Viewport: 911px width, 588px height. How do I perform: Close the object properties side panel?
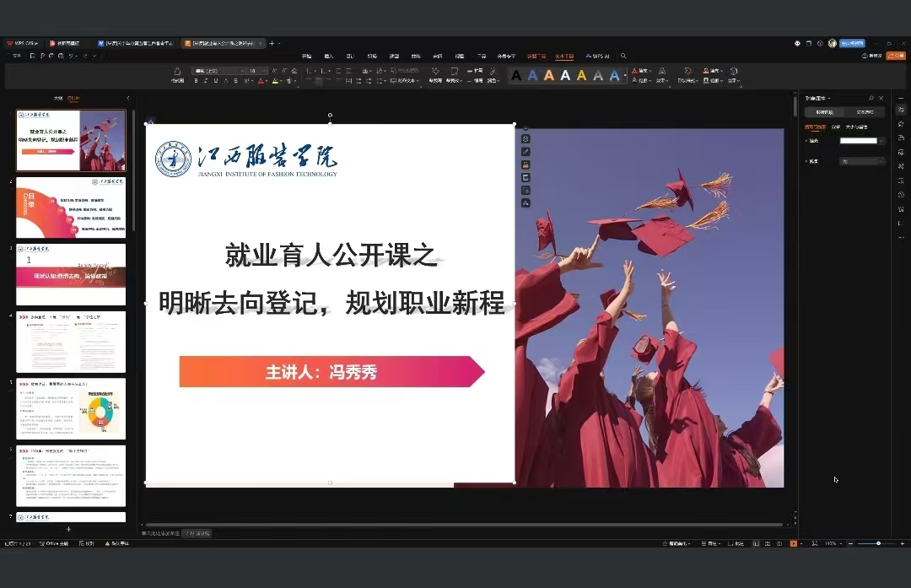(x=881, y=99)
